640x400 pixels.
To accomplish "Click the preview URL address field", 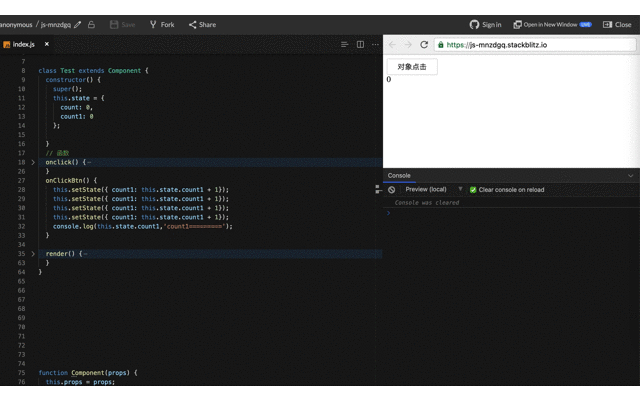I will click(x=535, y=45).
